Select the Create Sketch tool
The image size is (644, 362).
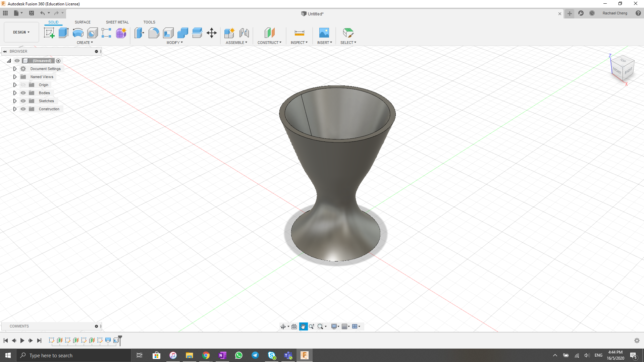[x=49, y=33]
